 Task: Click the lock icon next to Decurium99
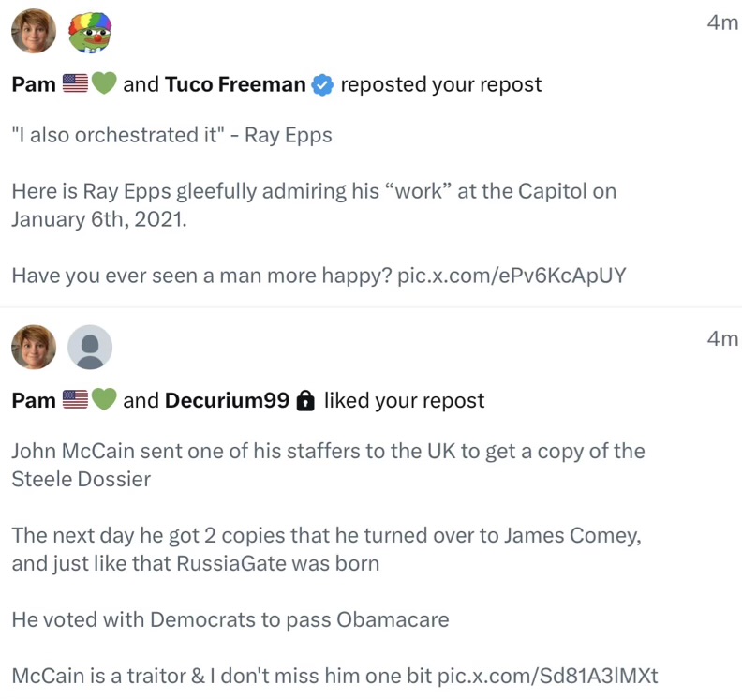(x=304, y=401)
